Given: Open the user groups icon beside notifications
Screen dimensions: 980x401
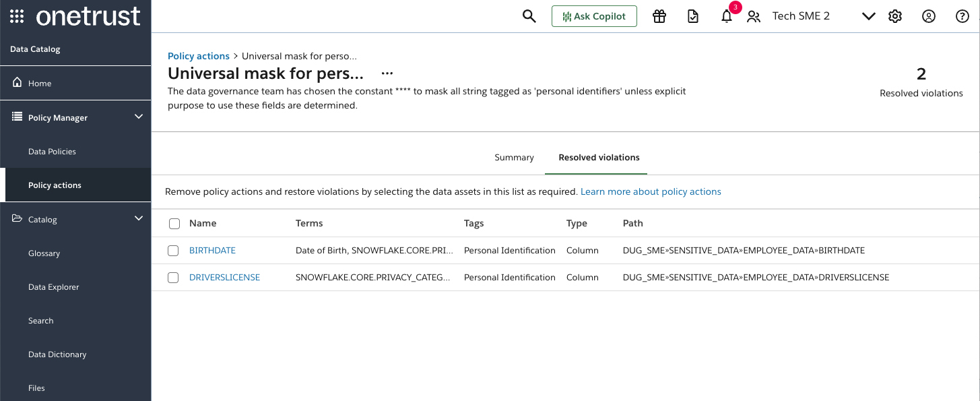Looking at the screenshot, I should coord(754,16).
